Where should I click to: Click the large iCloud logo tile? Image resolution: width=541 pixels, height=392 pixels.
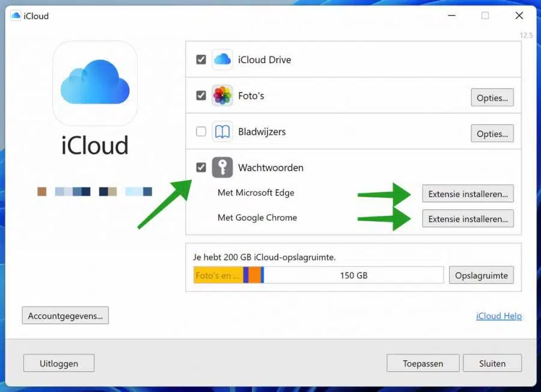coord(95,83)
